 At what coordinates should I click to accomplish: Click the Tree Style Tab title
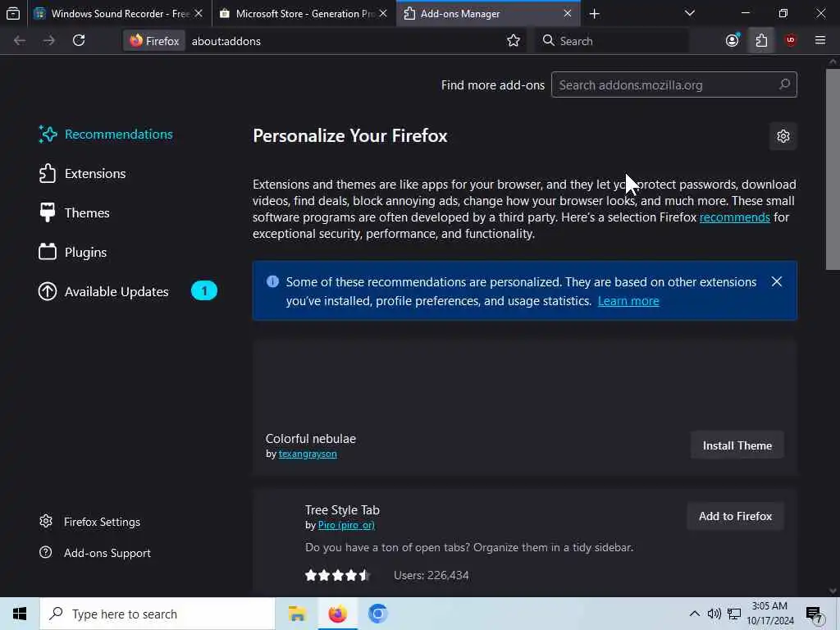[342, 510]
